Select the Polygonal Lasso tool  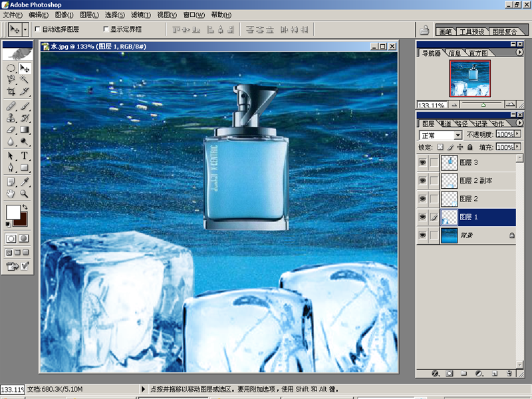tap(11, 80)
